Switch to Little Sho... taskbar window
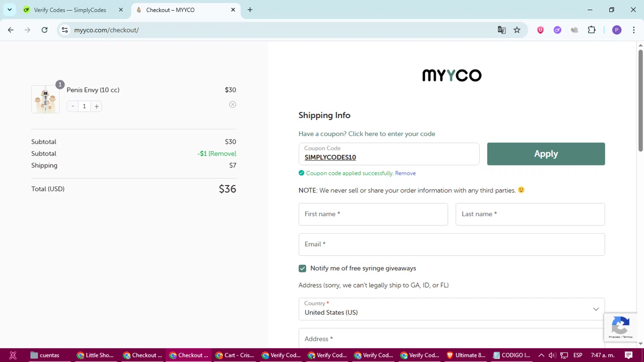 (x=95, y=355)
